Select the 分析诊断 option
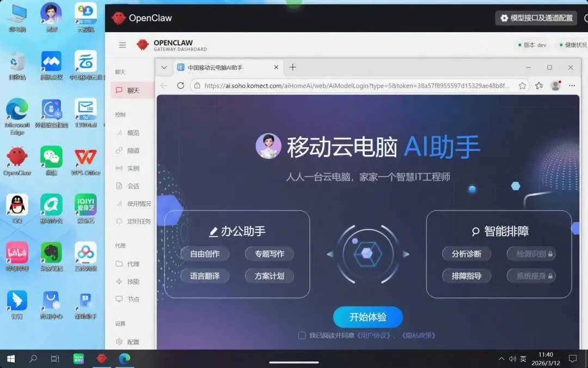Screen dimensions: 588x368 [467, 254]
